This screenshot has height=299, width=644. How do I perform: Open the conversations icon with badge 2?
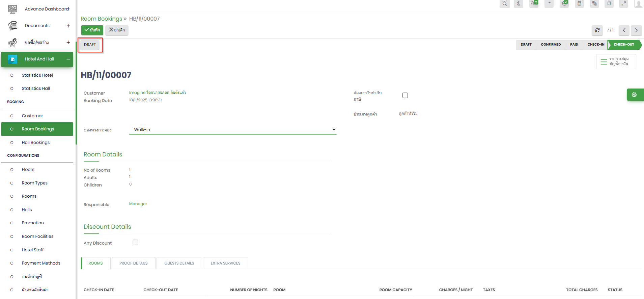(533, 4)
